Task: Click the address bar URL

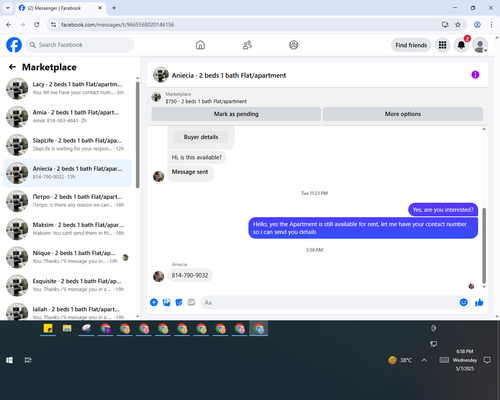Action: pos(117,25)
